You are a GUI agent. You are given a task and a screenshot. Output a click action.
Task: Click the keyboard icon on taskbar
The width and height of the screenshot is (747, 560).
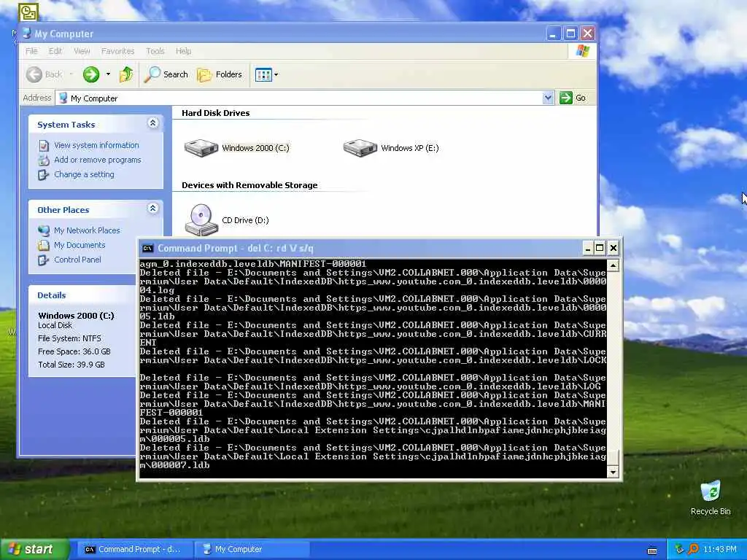[652, 551]
